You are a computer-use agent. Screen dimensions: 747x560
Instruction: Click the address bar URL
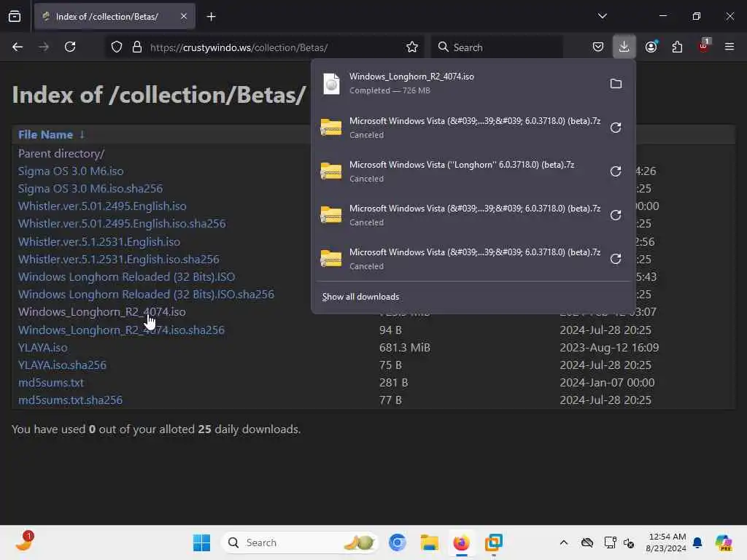239,47
